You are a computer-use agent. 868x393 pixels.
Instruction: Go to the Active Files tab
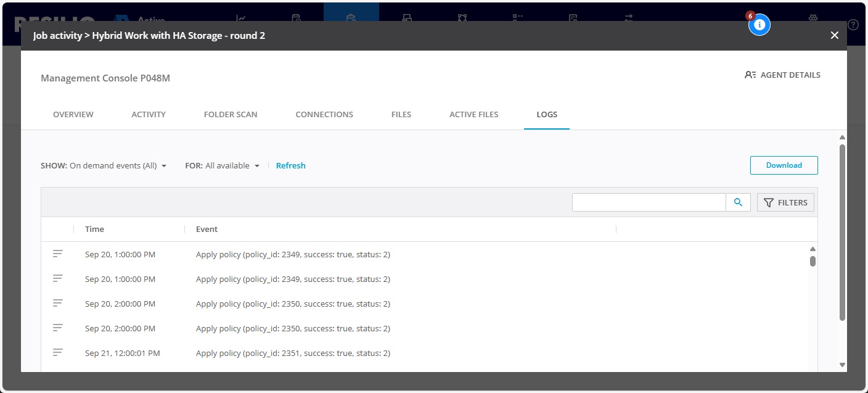pyautogui.click(x=473, y=115)
